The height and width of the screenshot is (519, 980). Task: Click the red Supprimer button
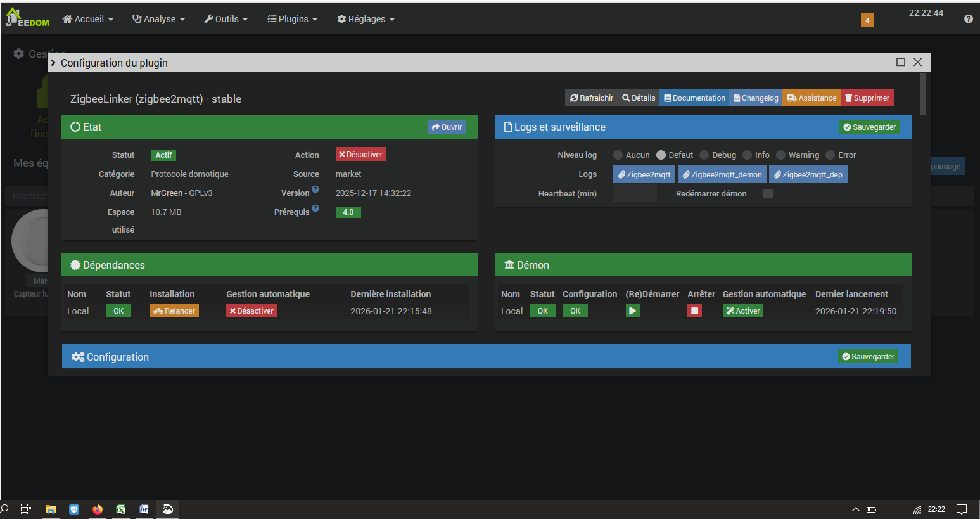point(867,98)
